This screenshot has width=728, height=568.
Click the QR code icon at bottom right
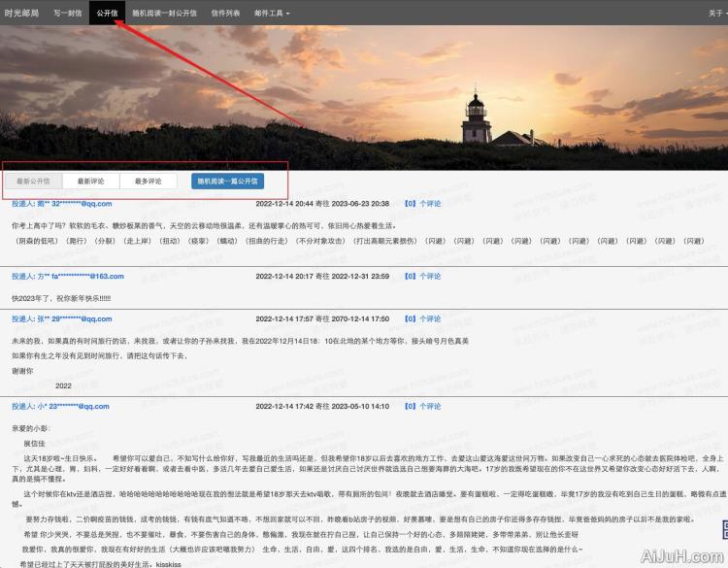click(722, 529)
